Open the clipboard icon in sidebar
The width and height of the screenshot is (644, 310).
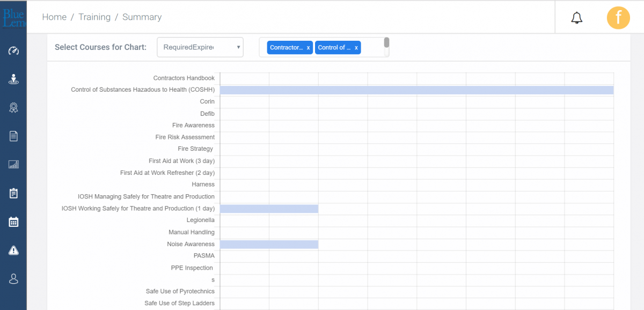(13, 193)
